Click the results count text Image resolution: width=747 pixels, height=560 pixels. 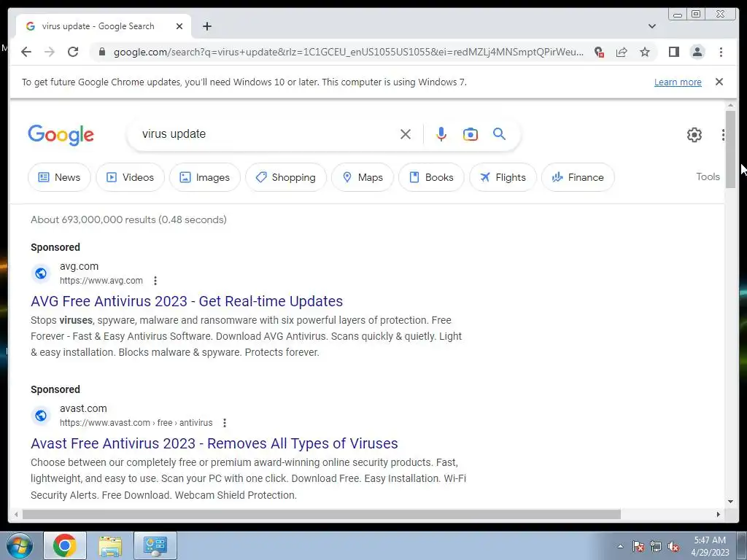coord(128,219)
